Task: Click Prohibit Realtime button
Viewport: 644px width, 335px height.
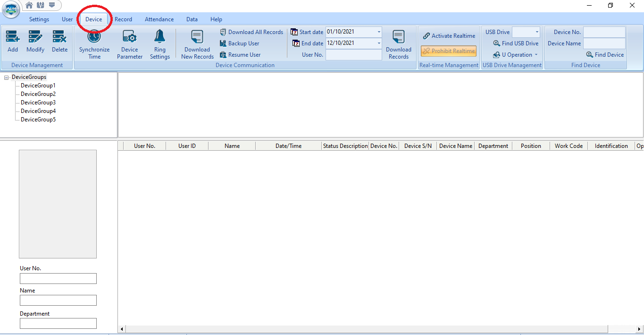Action: 449,51
